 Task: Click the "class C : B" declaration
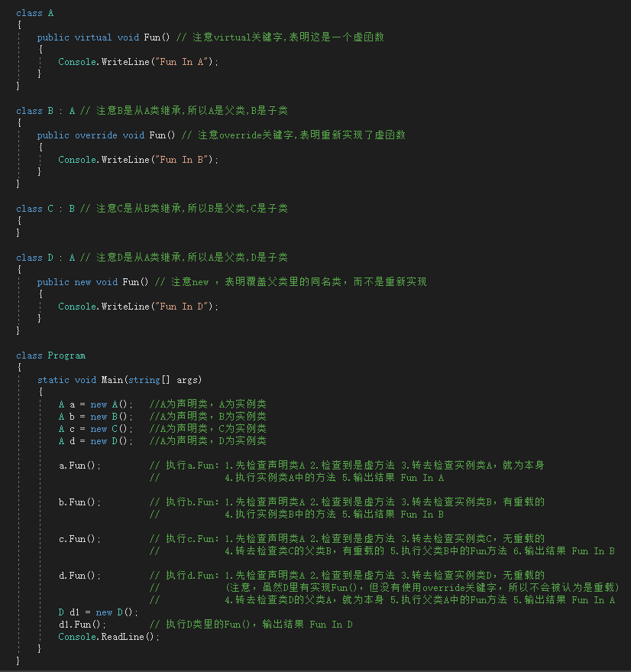pyautogui.click(x=45, y=209)
